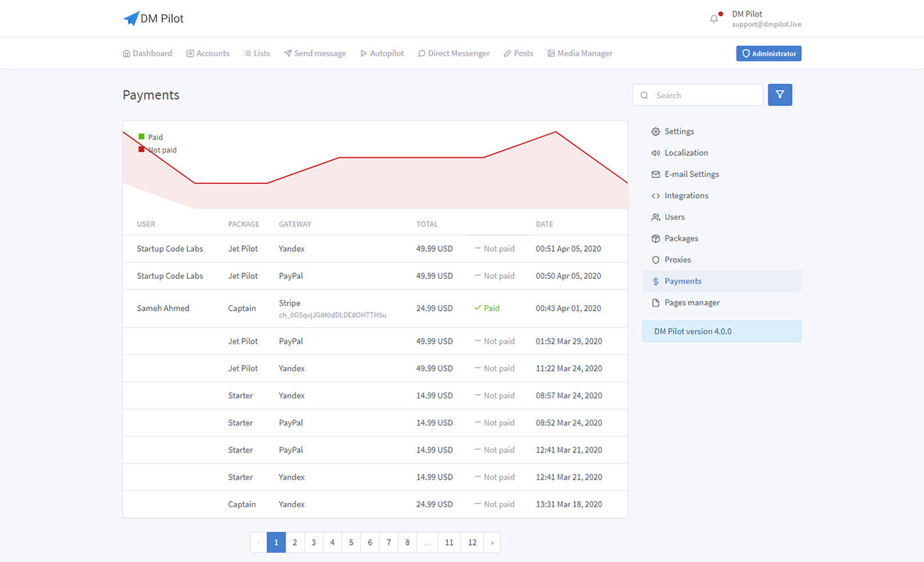
Task: Open the Proxies page
Action: coord(721,260)
